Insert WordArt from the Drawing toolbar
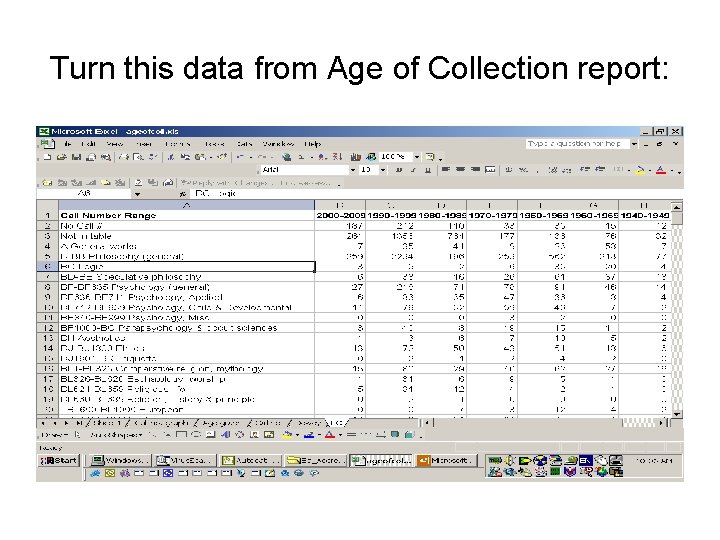Screen dimensions: 720x540 225,435
